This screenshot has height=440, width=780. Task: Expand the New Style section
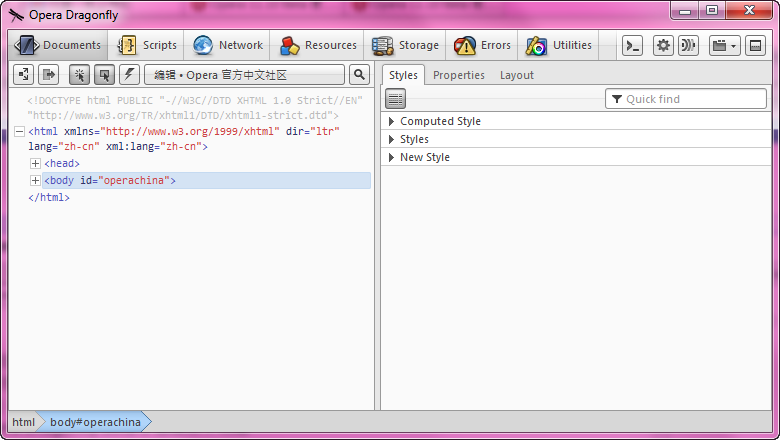[x=576, y=157]
